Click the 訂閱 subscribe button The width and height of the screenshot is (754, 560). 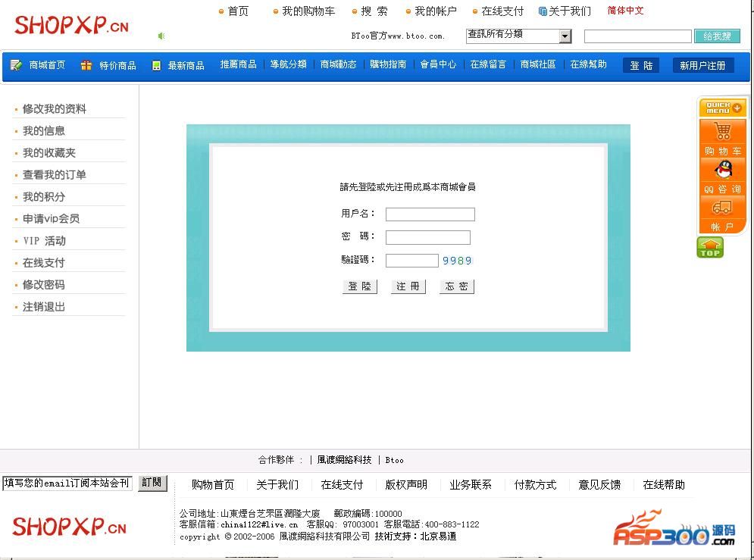[152, 483]
